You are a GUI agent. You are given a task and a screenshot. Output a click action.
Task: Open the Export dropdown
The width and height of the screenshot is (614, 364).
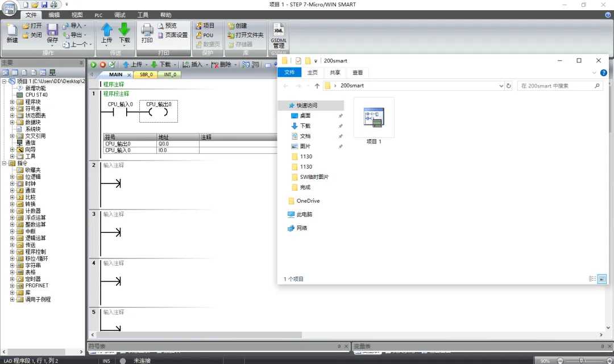pos(75,35)
